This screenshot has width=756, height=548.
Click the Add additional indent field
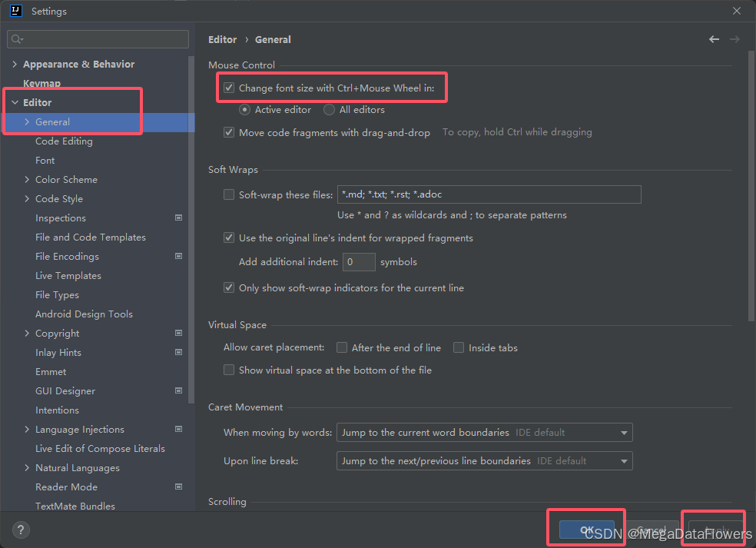coord(359,262)
